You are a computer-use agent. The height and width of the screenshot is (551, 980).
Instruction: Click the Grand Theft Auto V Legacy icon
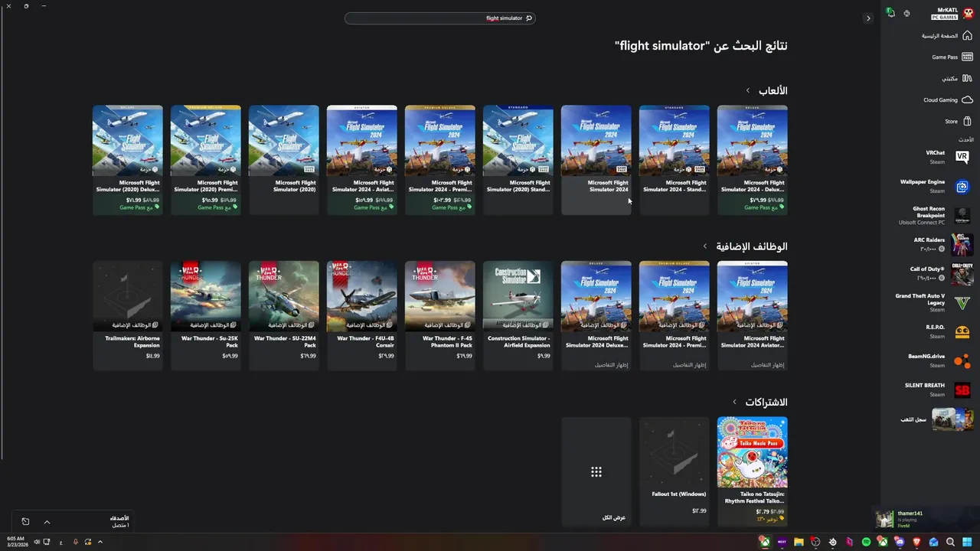coord(962,302)
